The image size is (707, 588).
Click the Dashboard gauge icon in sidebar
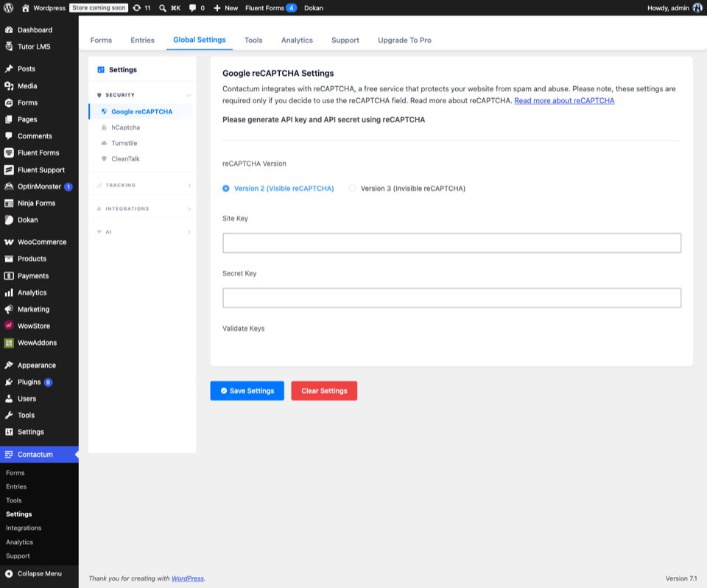point(9,29)
